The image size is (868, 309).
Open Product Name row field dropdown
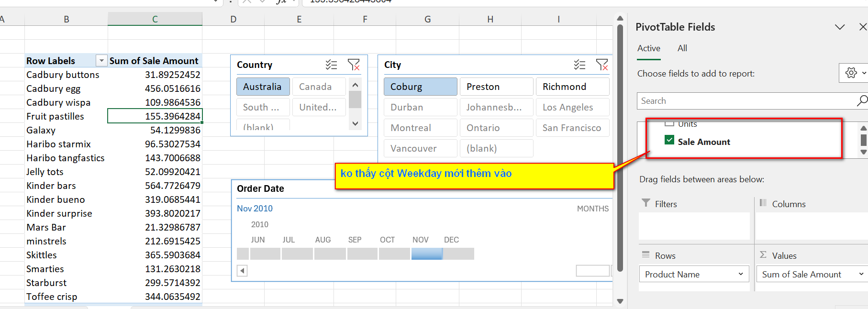click(x=740, y=274)
